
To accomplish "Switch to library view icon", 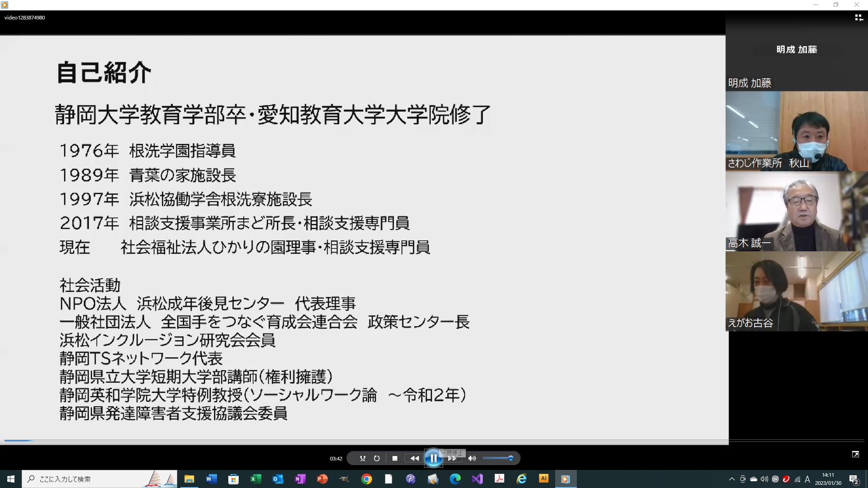I will coord(859,18).
